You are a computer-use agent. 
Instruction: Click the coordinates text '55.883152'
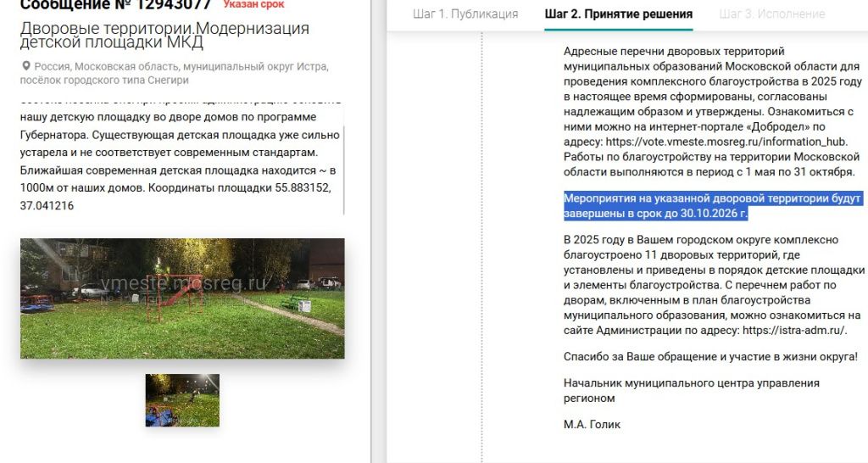(x=303, y=187)
